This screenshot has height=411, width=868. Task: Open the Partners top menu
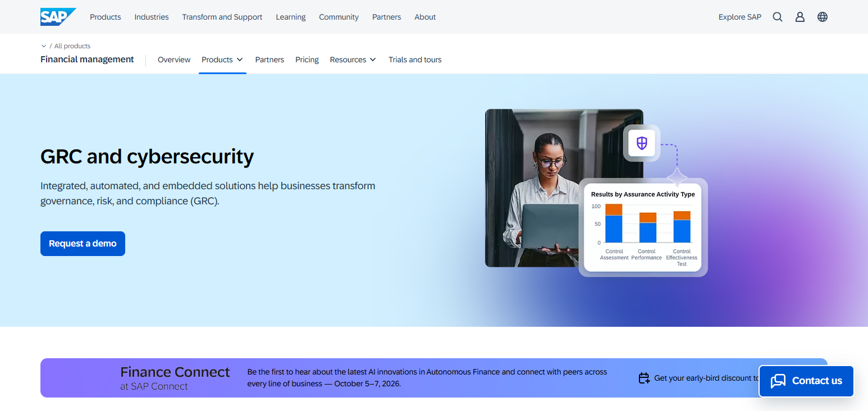tap(387, 17)
